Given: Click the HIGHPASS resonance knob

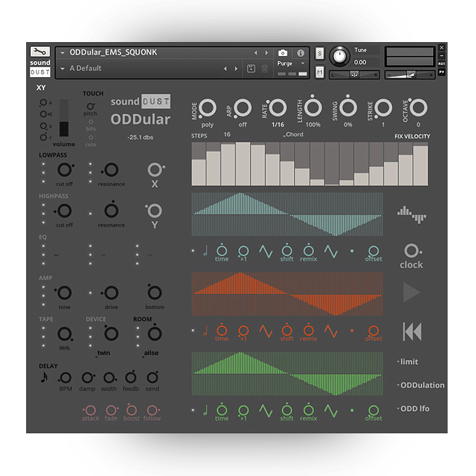Looking at the screenshot, I should (x=112, y=210).
